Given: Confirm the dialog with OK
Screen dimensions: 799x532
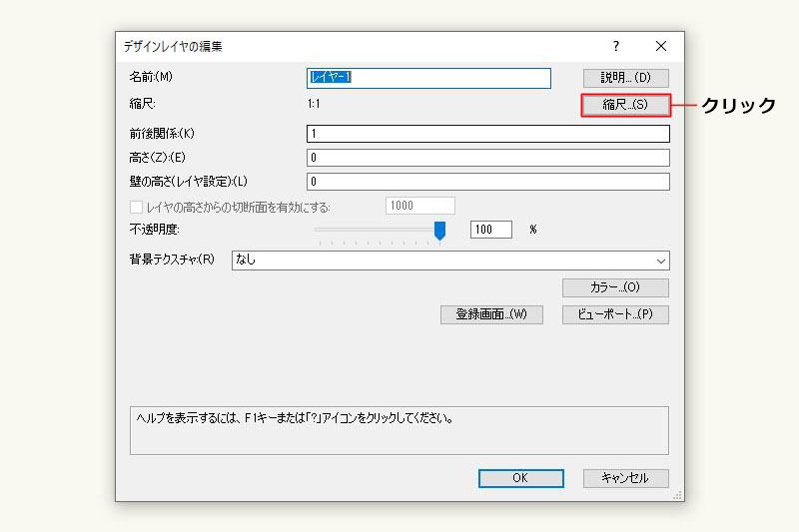Looking at the screenshot, I should 520,478.
